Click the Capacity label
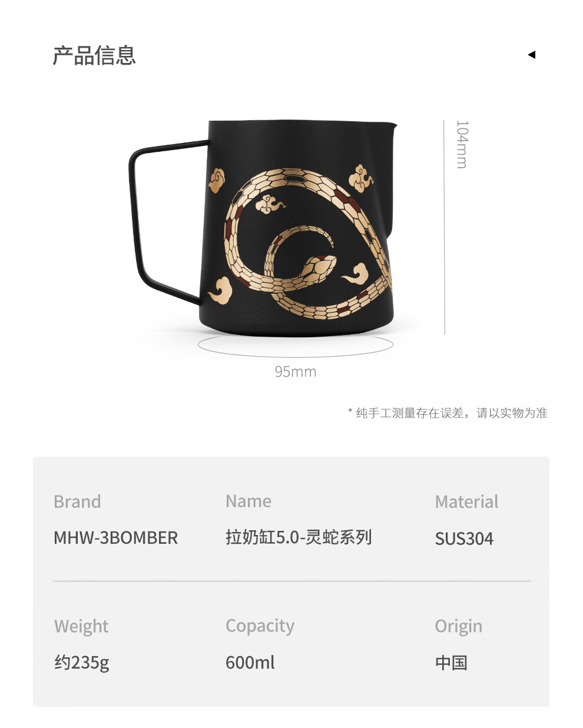583x728 pixels. (x=260, y=626)
